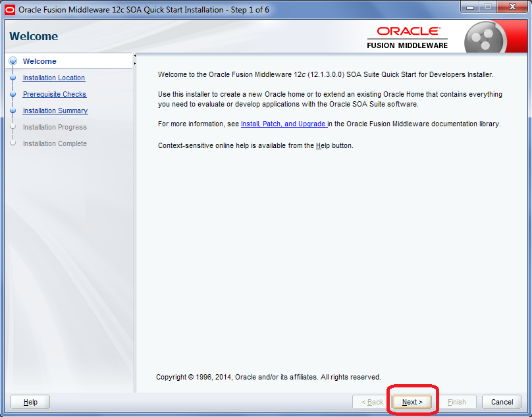Image resolution: width=532 pixels, height=417 pixels.
Task: Click the copyright notice text
Action: tap(270, 377)
